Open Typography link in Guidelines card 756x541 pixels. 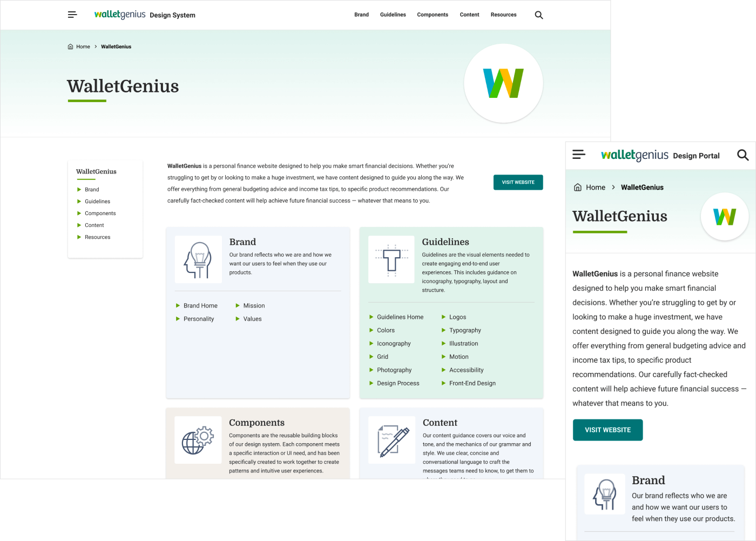point(465,330)
